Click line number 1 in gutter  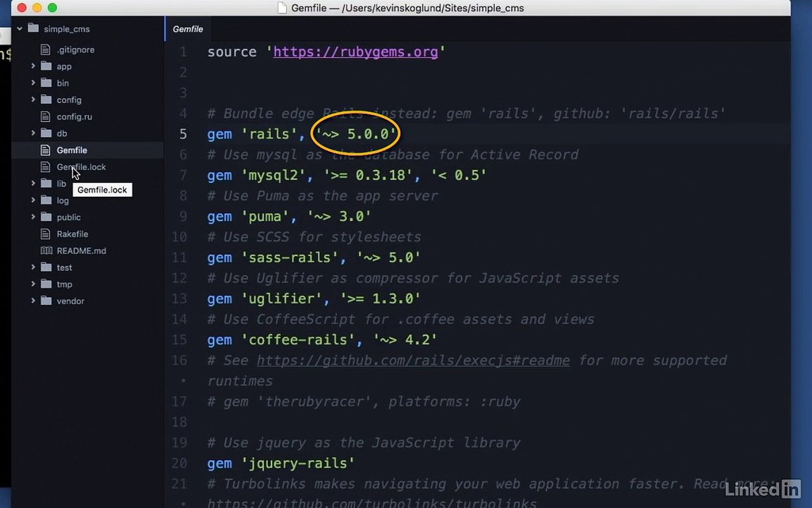coord(183,52)
